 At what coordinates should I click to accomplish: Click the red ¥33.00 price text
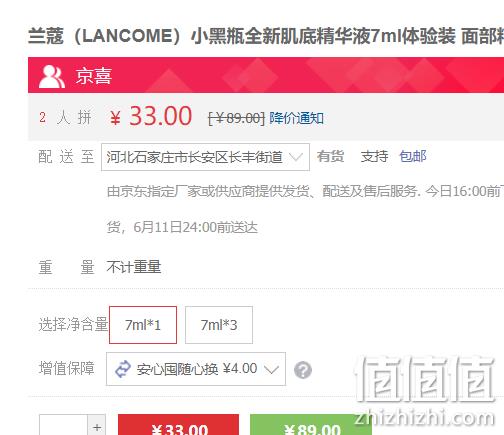[x=151, y=117]
